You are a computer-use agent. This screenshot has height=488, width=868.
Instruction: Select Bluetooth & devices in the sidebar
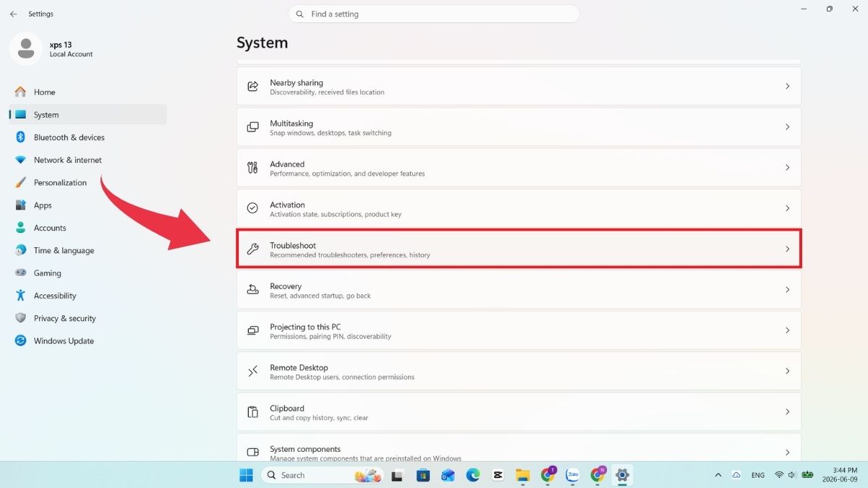pyautogui.click(x=88, y=137)
